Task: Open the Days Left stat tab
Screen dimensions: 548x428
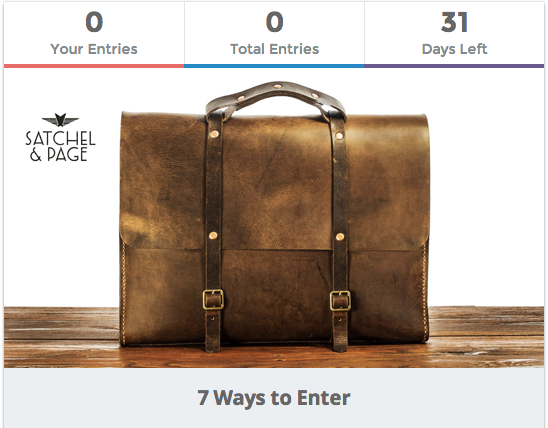Action: pos(454,34)
